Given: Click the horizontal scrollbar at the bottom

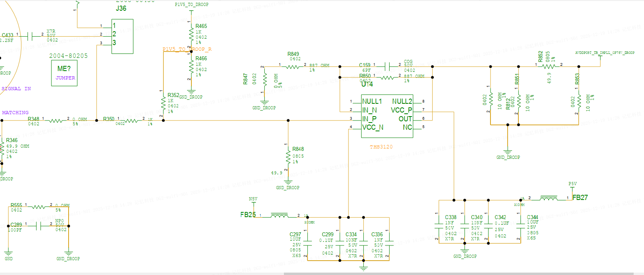Looking at the screenshot, I should click(459, 274).
